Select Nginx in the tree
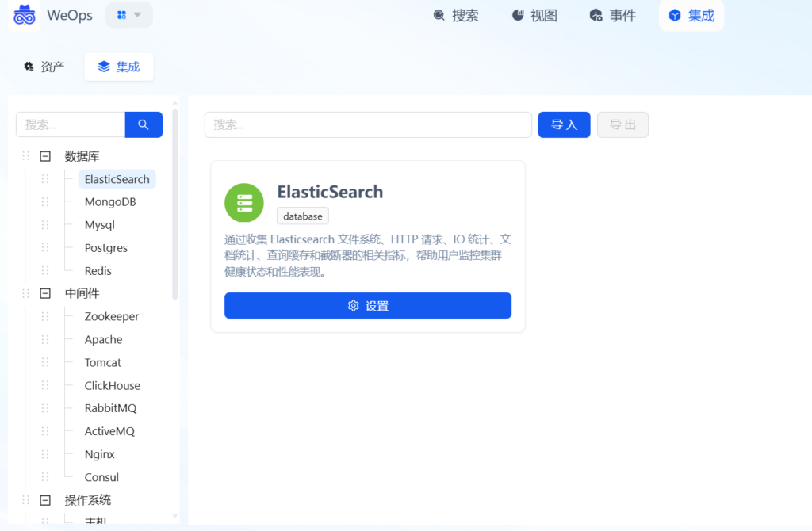 99,454
